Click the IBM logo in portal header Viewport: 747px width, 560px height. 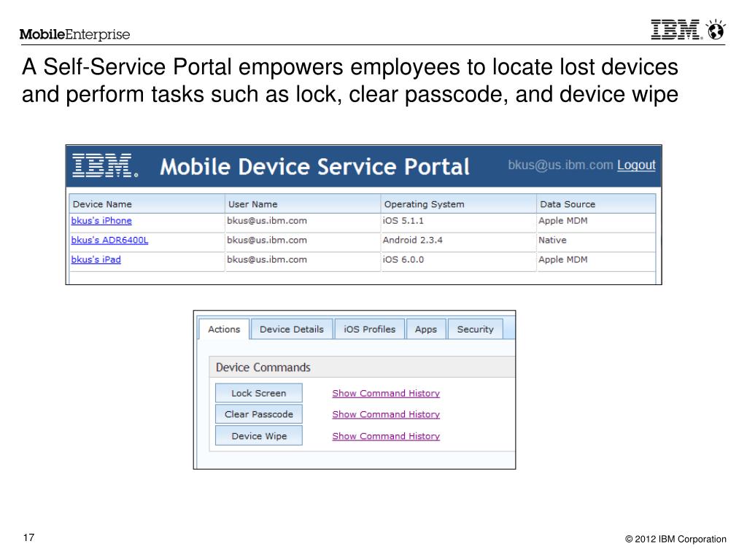(105, 166)
